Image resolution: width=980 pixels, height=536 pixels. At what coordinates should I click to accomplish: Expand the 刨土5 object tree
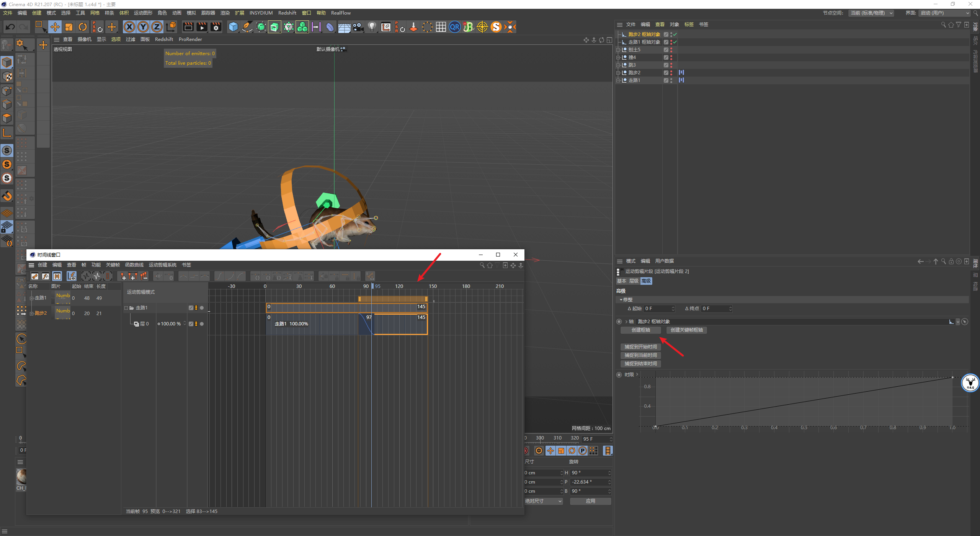point(618,50)
